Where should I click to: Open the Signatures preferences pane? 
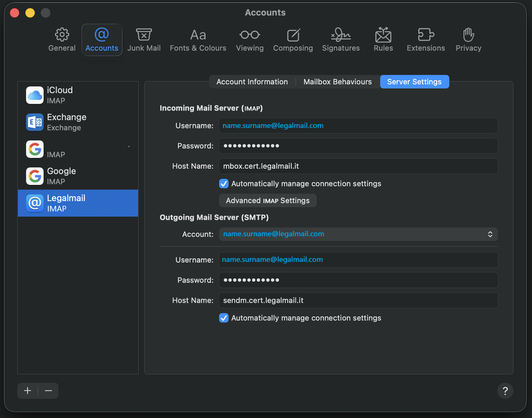(341, 40)
